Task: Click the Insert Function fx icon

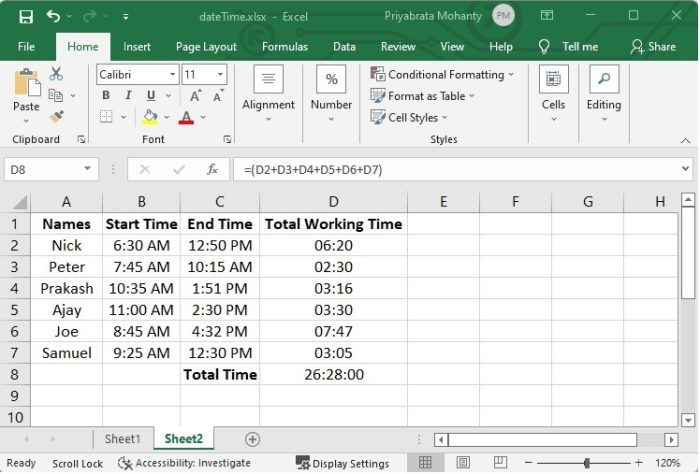Action: point(212,170)
